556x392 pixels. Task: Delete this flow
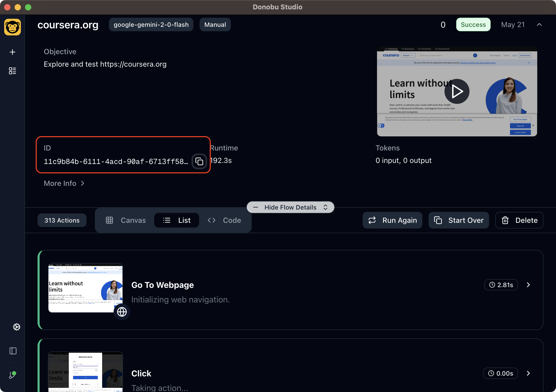(519, 220)
